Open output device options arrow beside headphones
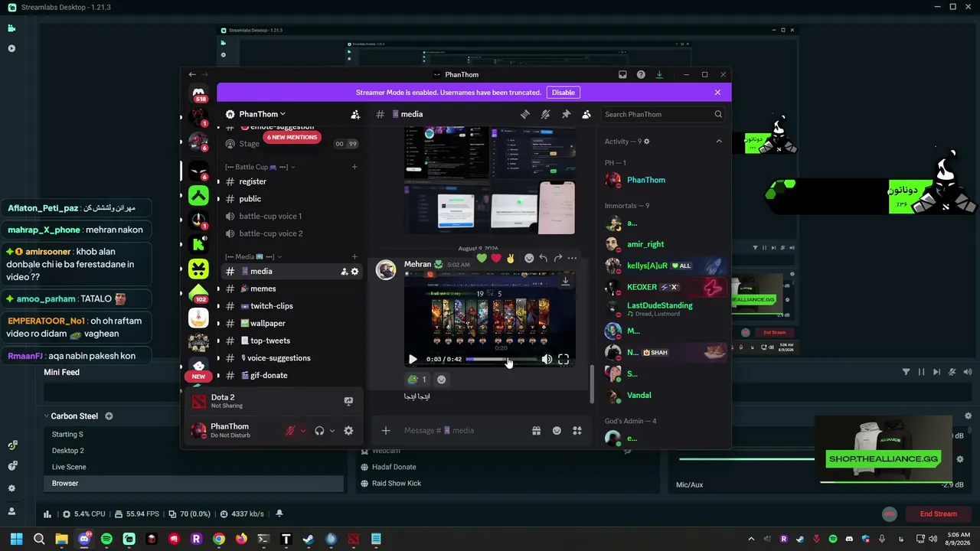980x551 pixels. [x=332, y=431]
